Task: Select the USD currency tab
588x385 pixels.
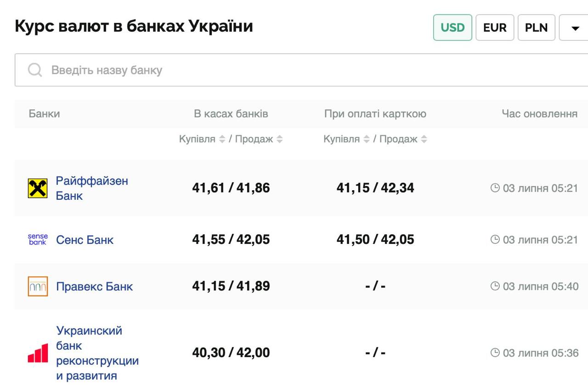Action: 452,28
